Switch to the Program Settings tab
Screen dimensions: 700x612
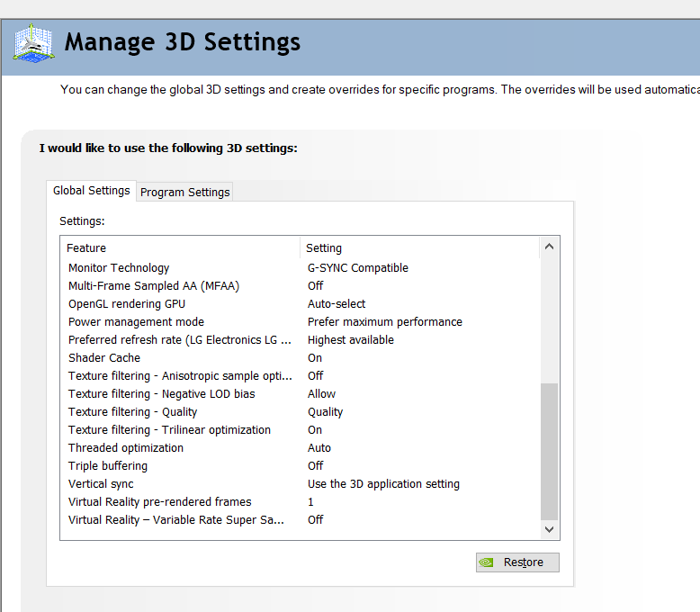point(185,192)
